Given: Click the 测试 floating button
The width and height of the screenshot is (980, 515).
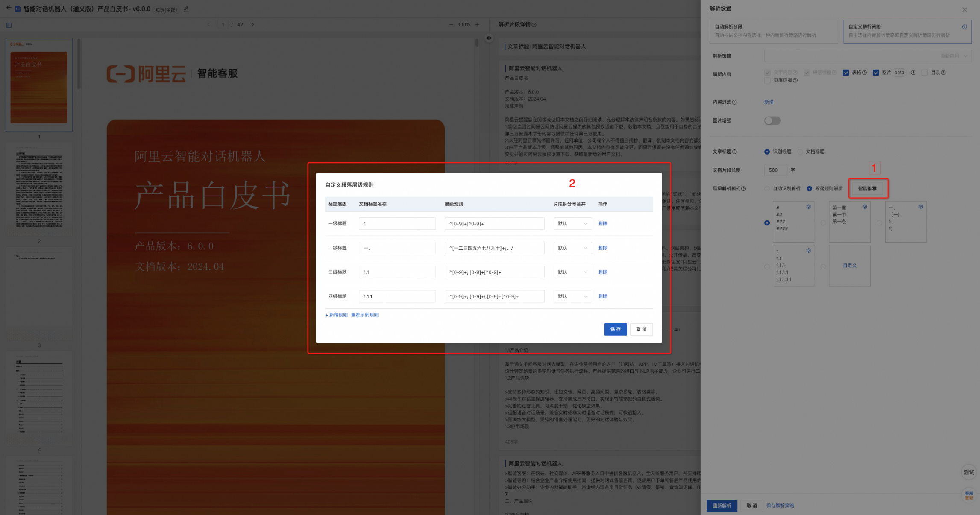Looking at the screenshot, I should click(x=968, y=472).
